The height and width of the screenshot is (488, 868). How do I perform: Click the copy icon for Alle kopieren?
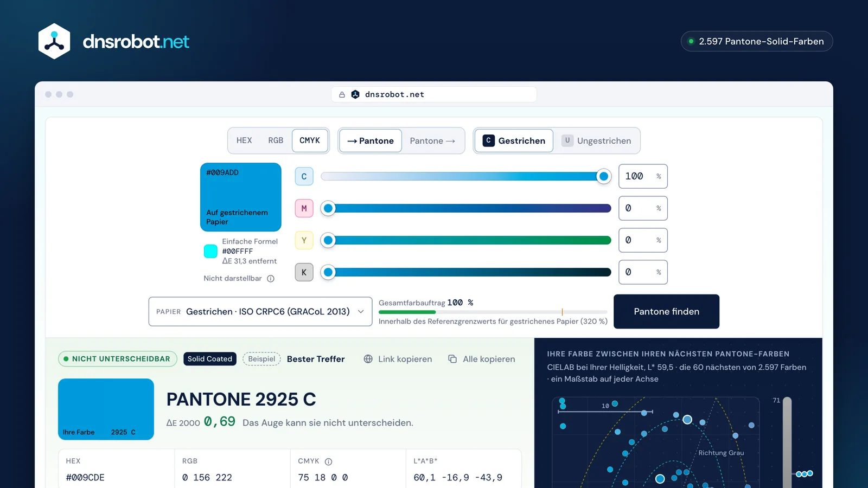coord(452,359)
